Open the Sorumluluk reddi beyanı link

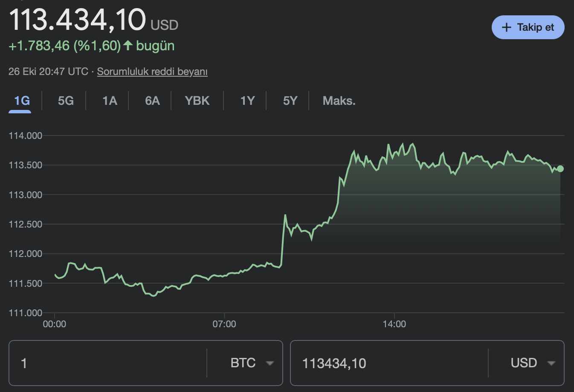[152, 72]
